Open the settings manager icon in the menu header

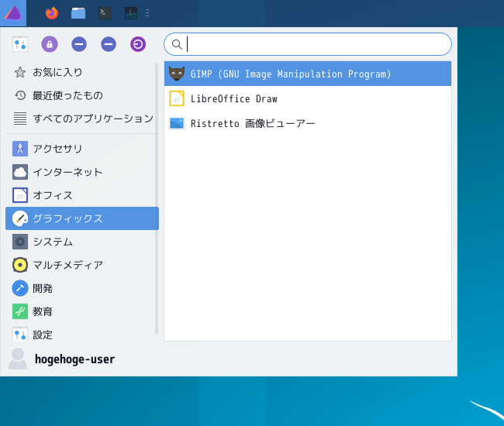coord(20,44)
